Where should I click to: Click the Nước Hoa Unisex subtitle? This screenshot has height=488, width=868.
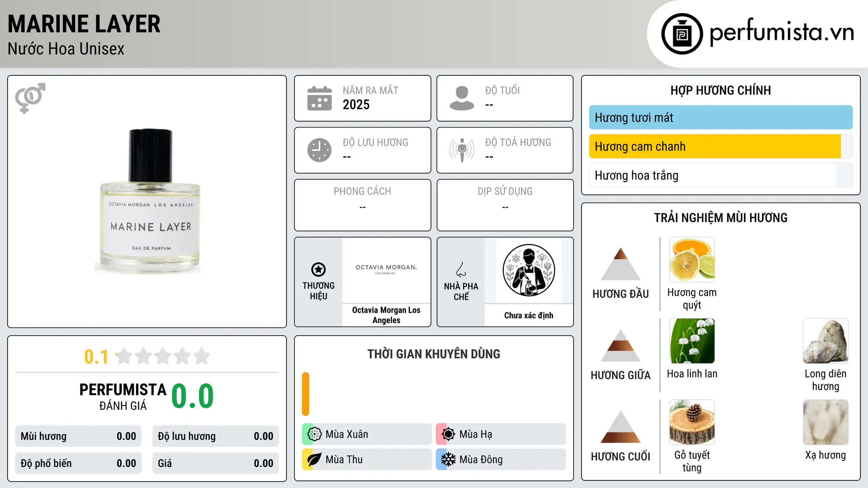pos(66,49)
